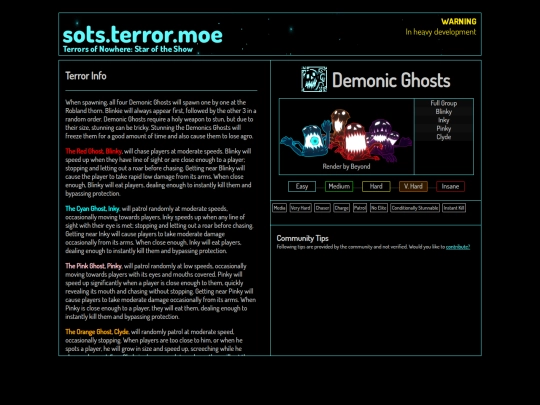This screenshot has height=405, width=540.
Task: Choose the Insane difficulty button
Action: pos(450,186)
